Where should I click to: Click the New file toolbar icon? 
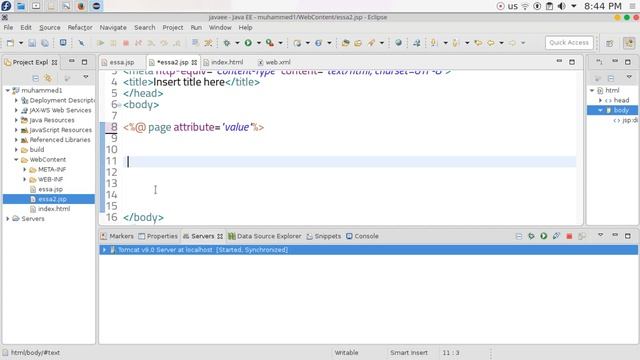pyautogui.click(x=10, y=43)
